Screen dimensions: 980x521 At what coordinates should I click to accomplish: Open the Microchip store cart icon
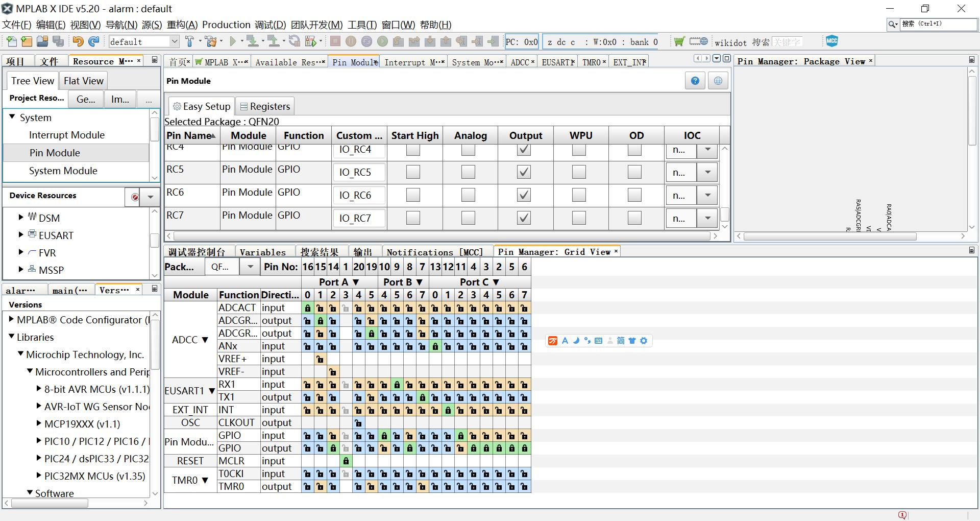[x=679, y=41]
